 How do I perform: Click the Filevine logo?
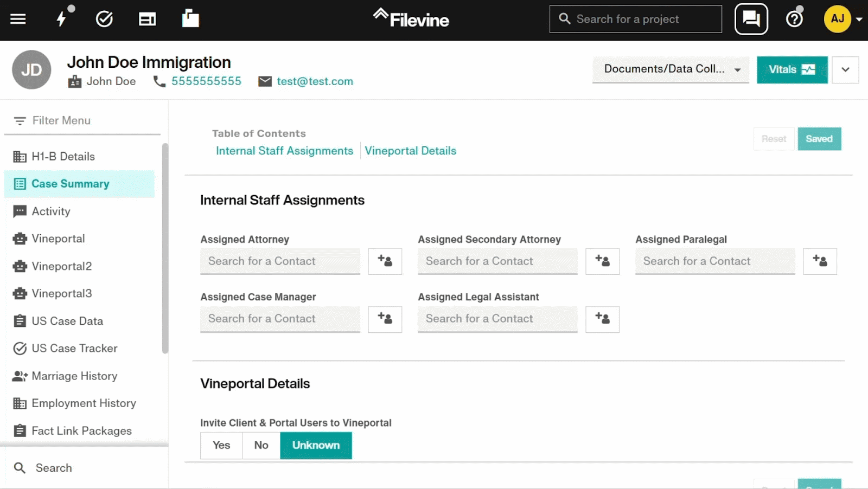click(411, 19)
